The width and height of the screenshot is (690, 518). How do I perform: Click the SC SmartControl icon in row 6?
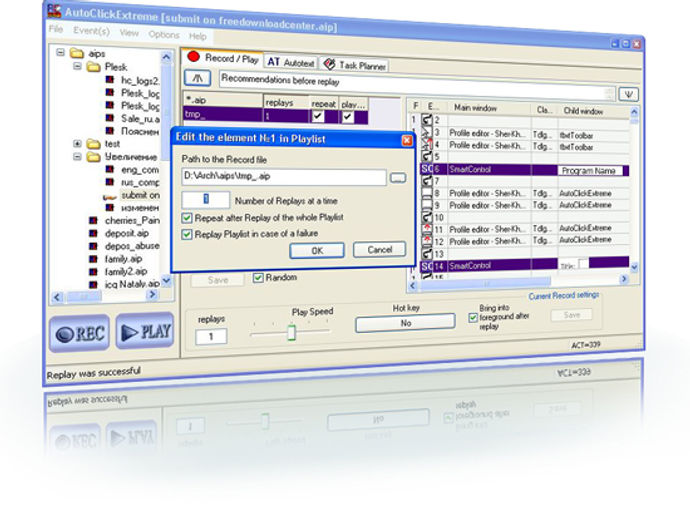[x=427, y=169]
